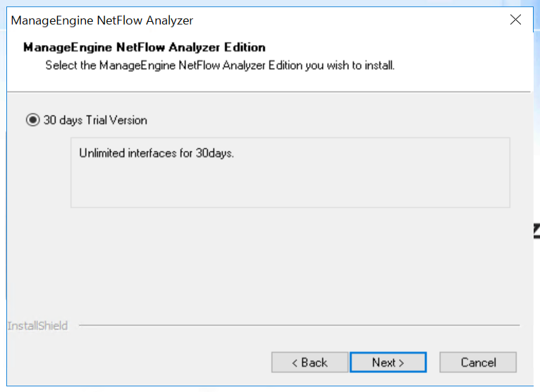Click the "30 days Trial Version" label text

(x=95, y=120)
